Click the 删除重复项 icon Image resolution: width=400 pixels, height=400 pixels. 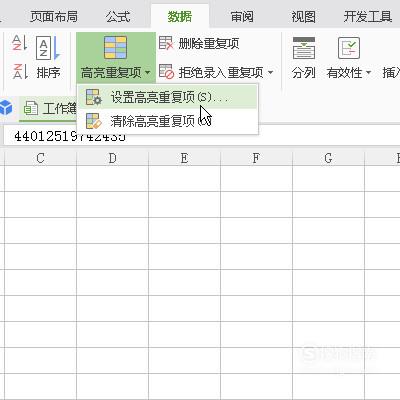tap(166, 43)
